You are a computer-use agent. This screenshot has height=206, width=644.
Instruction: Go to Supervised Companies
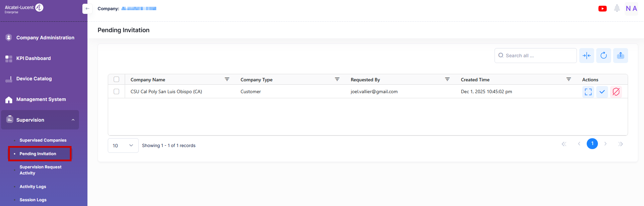tap(43, 140)
